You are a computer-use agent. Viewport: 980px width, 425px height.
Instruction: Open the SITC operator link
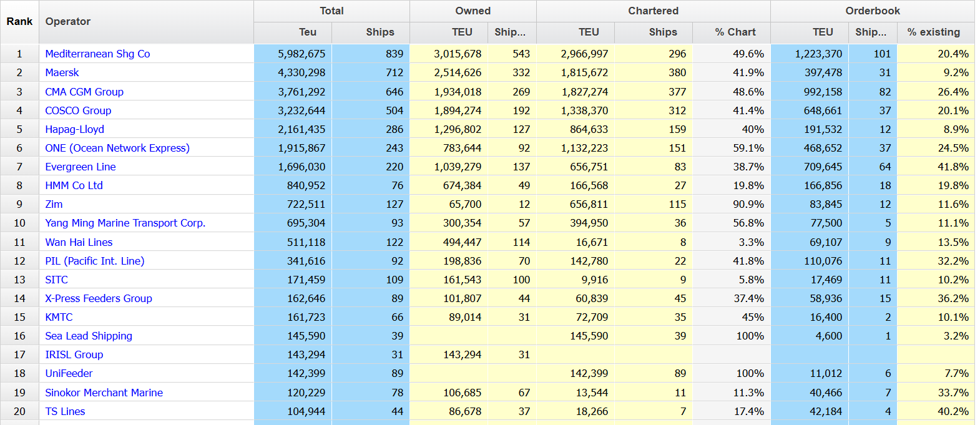[56, 280]
